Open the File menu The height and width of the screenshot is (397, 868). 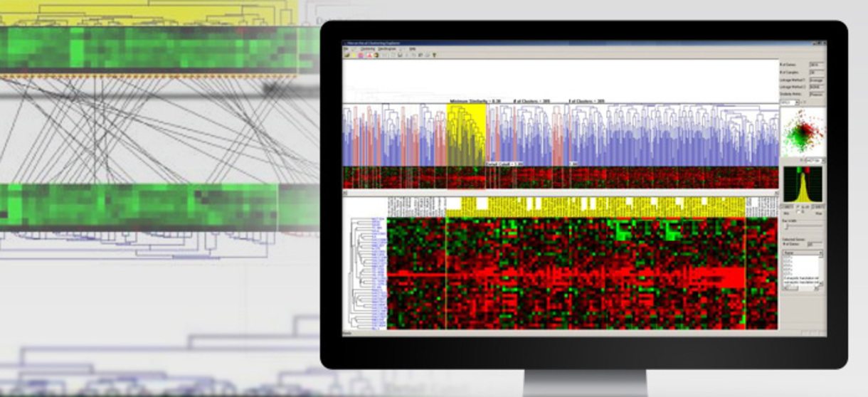346,48
